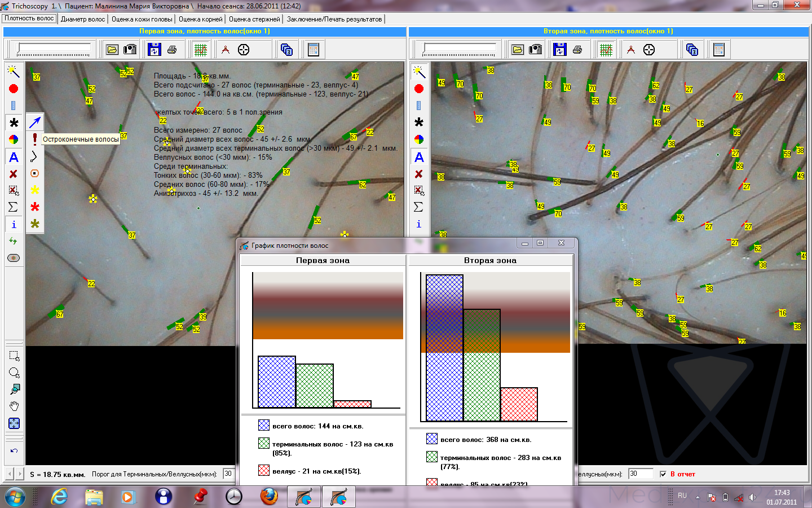
Task: Open image file in second zone toolbar
Action: [x=517, y=50]
